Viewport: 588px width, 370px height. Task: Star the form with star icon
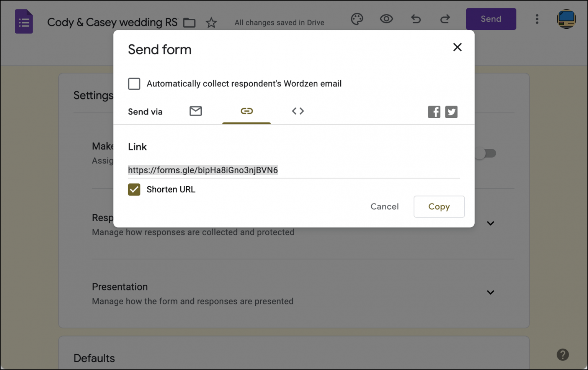(211, 23)
